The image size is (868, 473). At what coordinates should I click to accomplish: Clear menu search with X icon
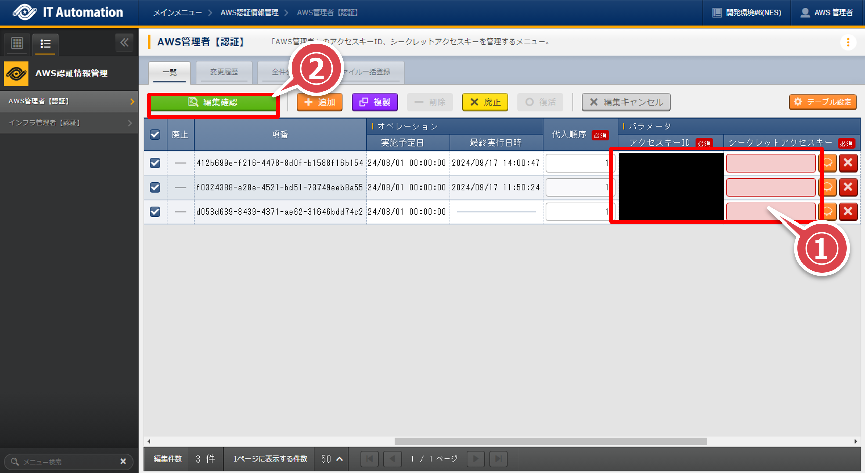pyautogui.click(x=123, y=461)
